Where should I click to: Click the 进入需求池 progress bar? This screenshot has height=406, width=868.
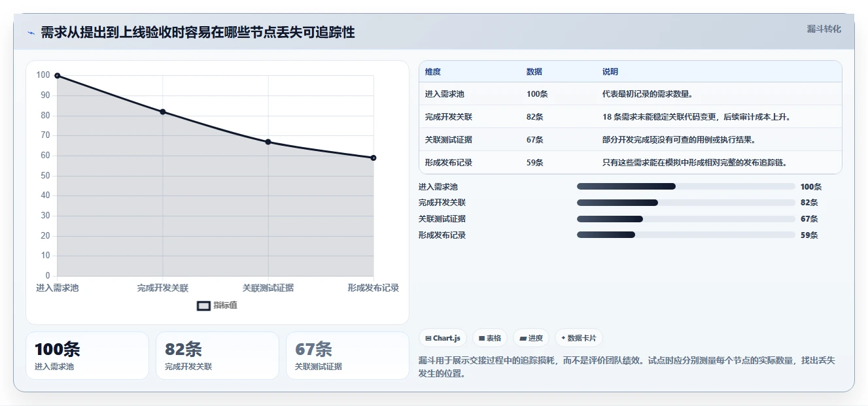(686, 187)
